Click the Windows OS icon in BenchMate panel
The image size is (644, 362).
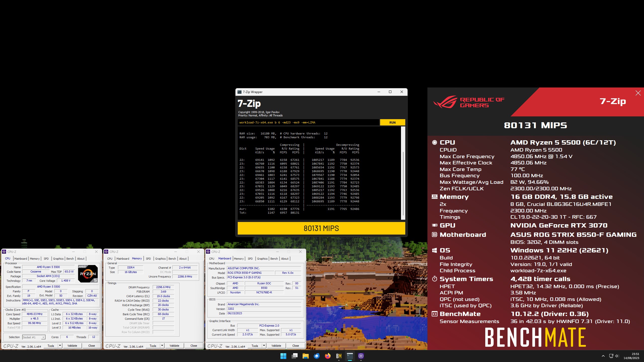[434, 250]
